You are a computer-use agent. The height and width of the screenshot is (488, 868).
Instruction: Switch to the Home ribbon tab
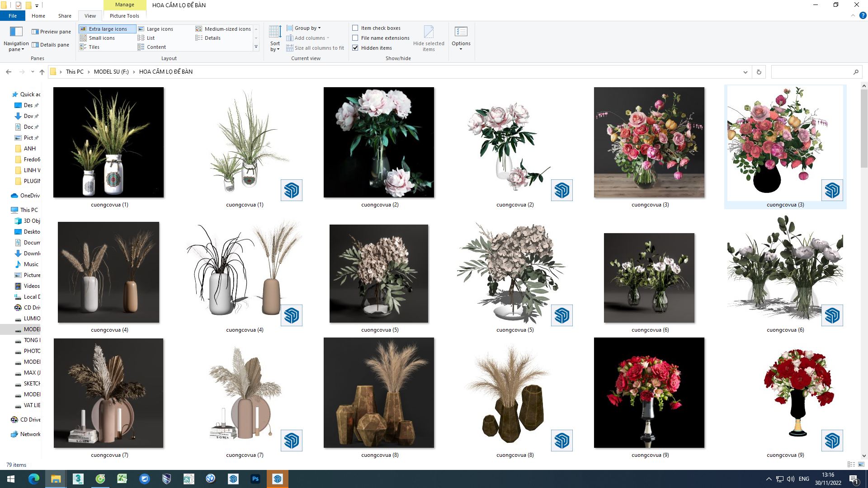[x=38, y=16]
